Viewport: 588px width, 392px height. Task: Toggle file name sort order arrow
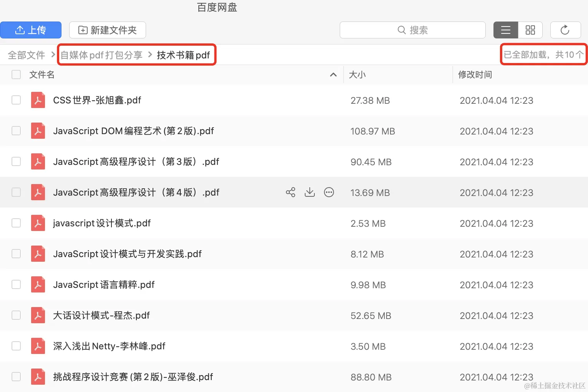click(x=333, y=75)
